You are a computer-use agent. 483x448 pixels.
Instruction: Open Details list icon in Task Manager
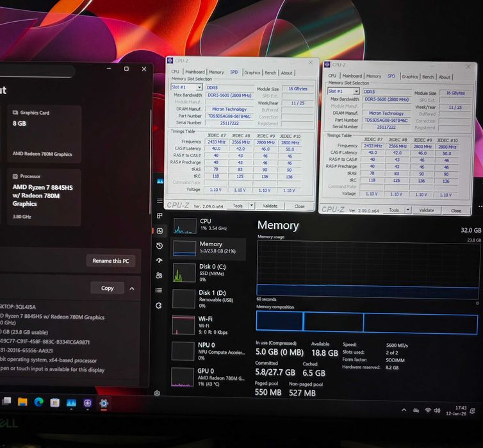[159, 290]
